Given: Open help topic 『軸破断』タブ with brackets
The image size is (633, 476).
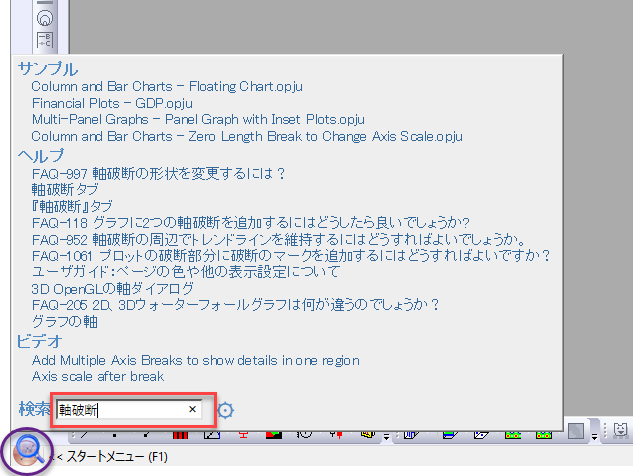Looking at the screenshot, I should (x=72, y=206).
